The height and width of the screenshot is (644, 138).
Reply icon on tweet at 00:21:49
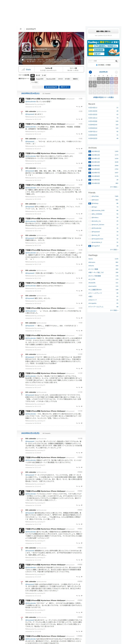click(77, 107)
